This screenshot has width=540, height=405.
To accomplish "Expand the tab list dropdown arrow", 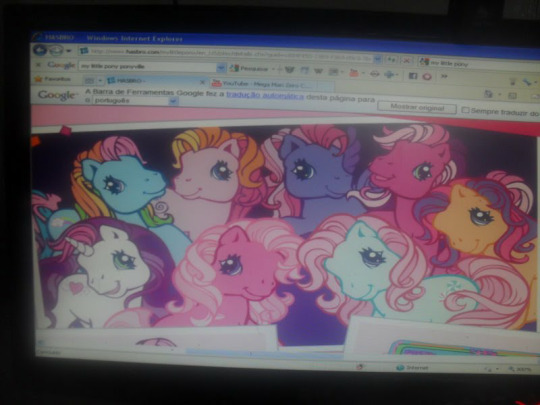I will [x=100, y=81].
